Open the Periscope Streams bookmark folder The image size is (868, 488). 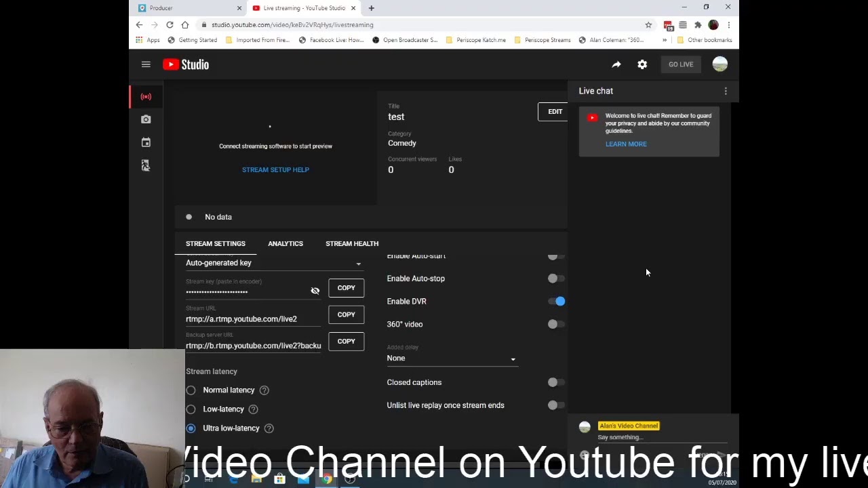542,40
